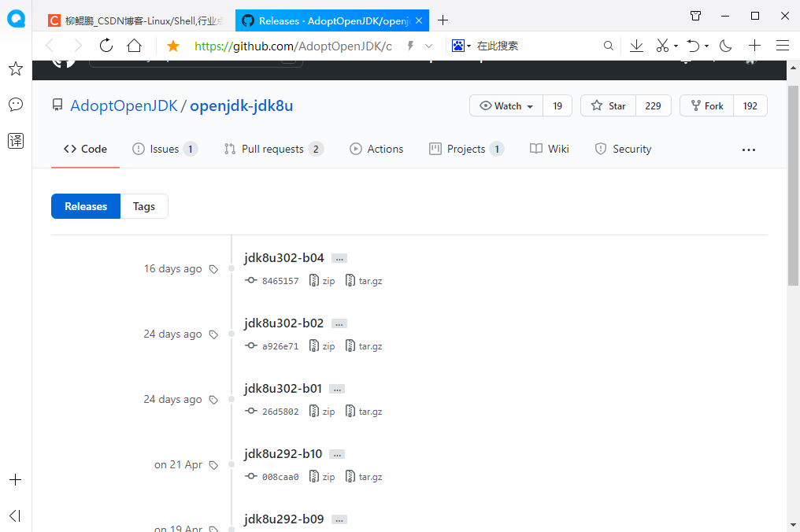Open the jdk8u302-b02 release
Screen dimensions: 800x532
(x=283, y=323)
